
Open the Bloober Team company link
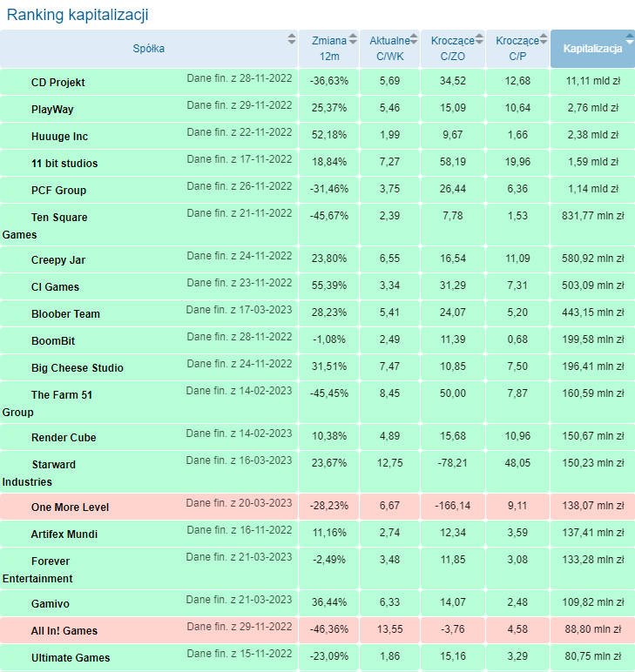point(65,314)
